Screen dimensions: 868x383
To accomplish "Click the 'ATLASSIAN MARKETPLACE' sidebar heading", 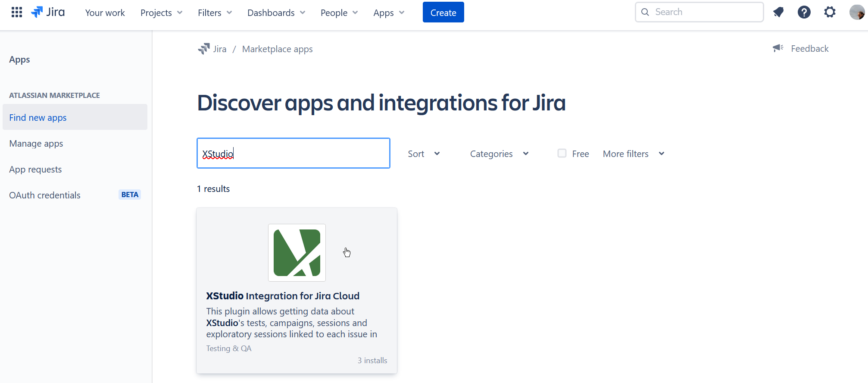I will click(x=54, y=95).
